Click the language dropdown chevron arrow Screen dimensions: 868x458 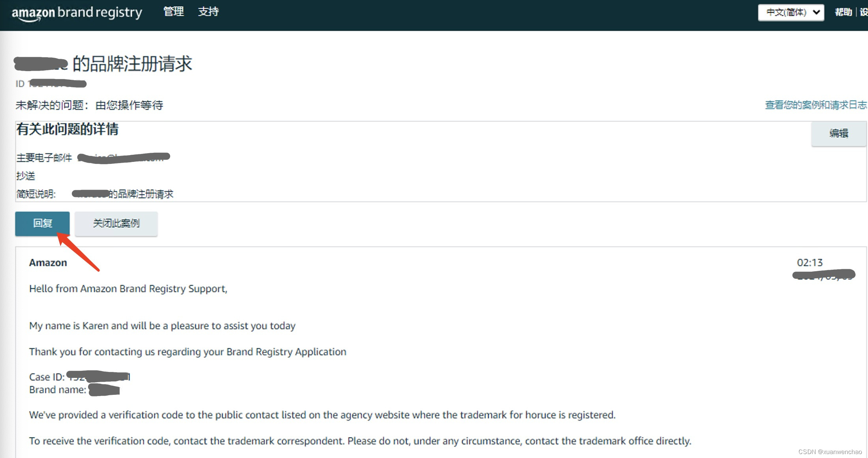click(817, 13)
